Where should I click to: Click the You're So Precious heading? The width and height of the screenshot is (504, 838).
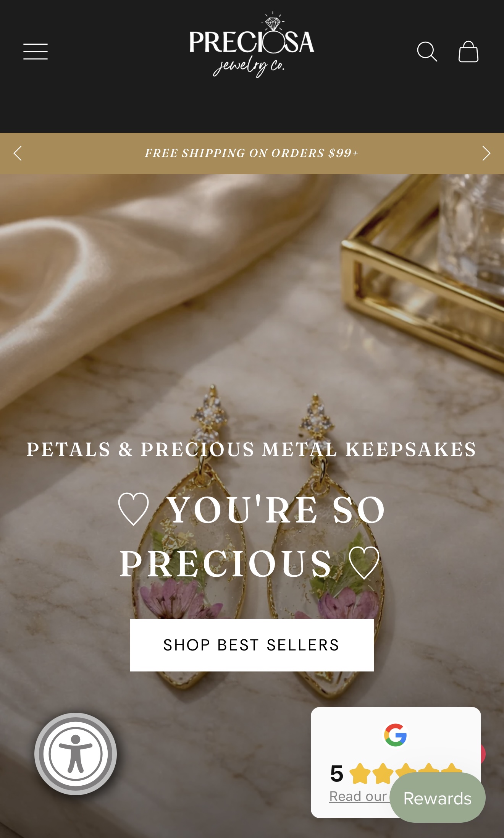tap(252, 536)
